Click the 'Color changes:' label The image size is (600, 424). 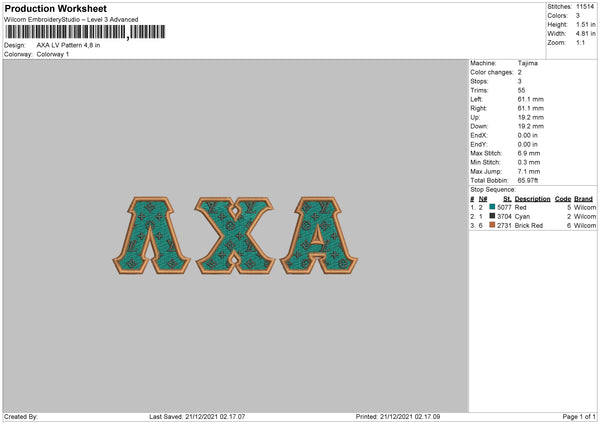click(492, 72)
